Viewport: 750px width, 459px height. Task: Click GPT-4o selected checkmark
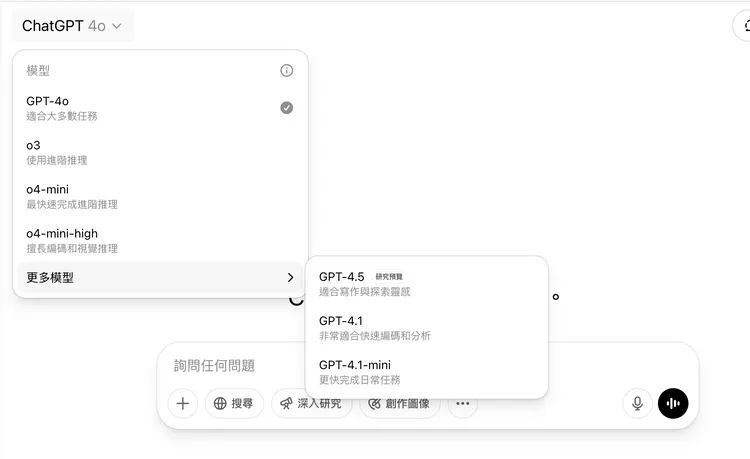pyautogui.click(x=287, y=108)
